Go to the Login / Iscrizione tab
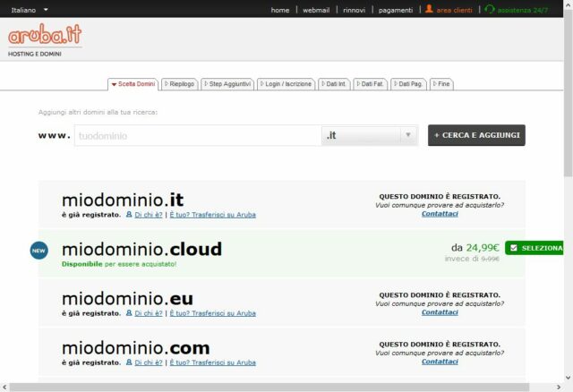 coord(286,84)
